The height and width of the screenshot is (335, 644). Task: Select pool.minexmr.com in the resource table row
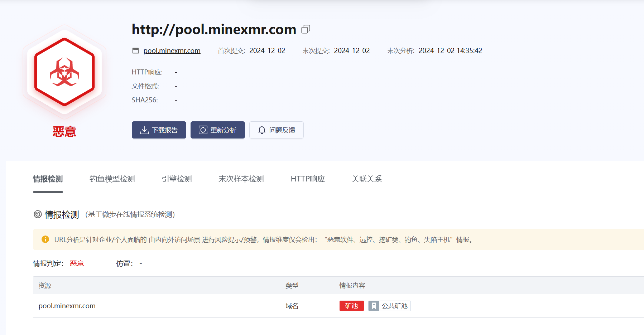[x=67, y=306]
